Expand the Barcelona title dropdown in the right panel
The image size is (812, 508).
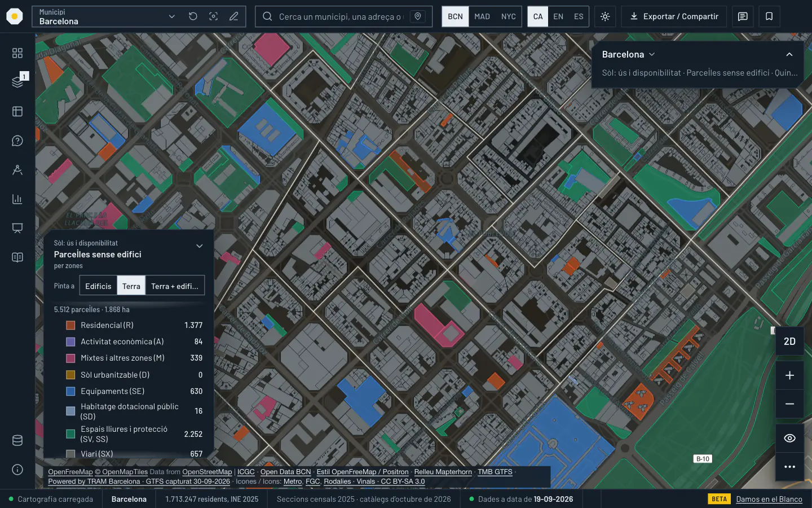628,54
